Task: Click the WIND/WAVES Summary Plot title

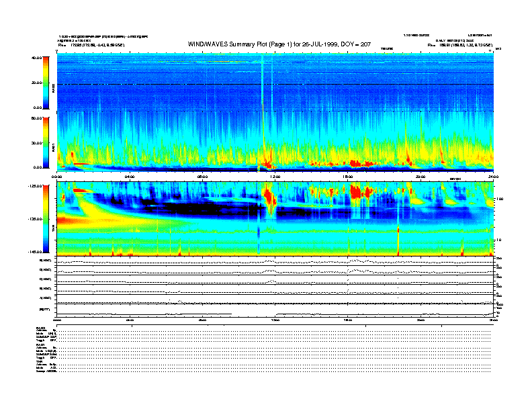Action: [x=279, y=44]
